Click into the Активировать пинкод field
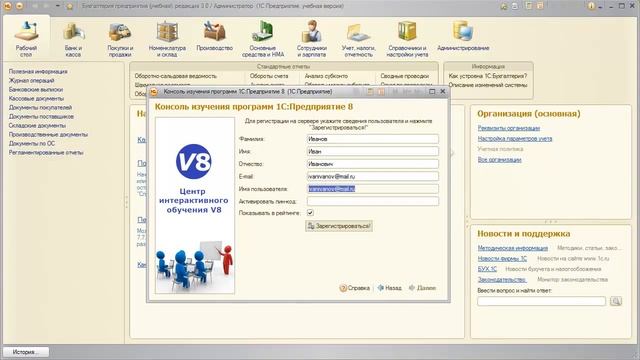This screenshot has width=640, height=360. (373, 201)
